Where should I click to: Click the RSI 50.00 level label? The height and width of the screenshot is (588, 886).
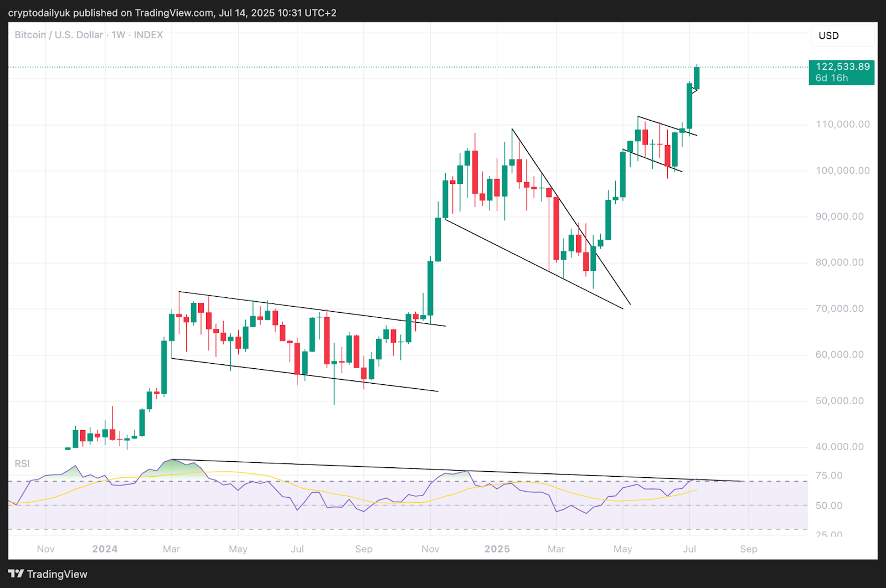[829, 506]
